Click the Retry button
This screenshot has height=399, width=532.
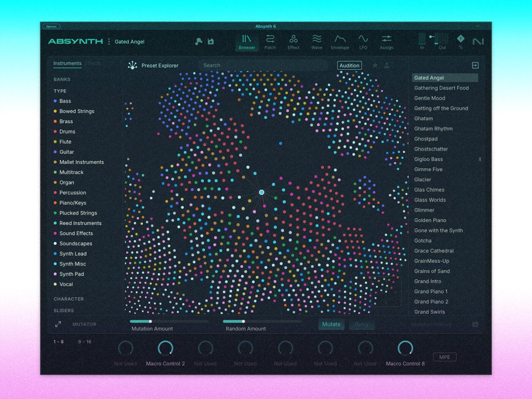(x=361, y=324)
